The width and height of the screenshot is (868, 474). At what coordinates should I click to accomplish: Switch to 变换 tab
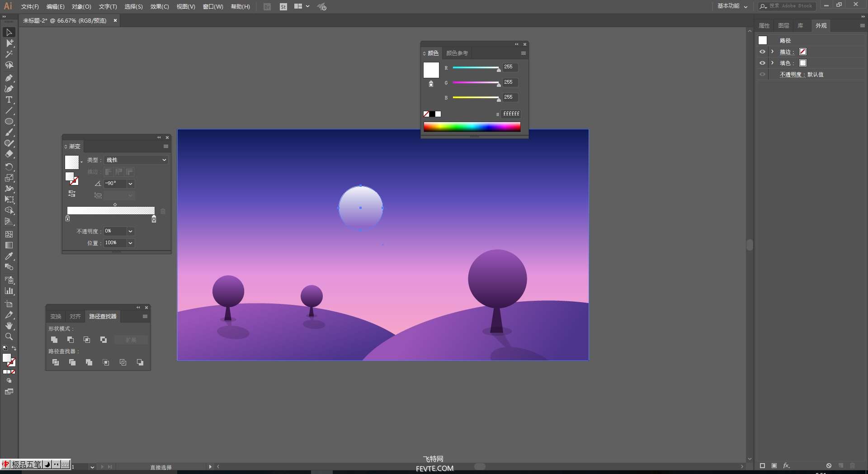(56, 317)
